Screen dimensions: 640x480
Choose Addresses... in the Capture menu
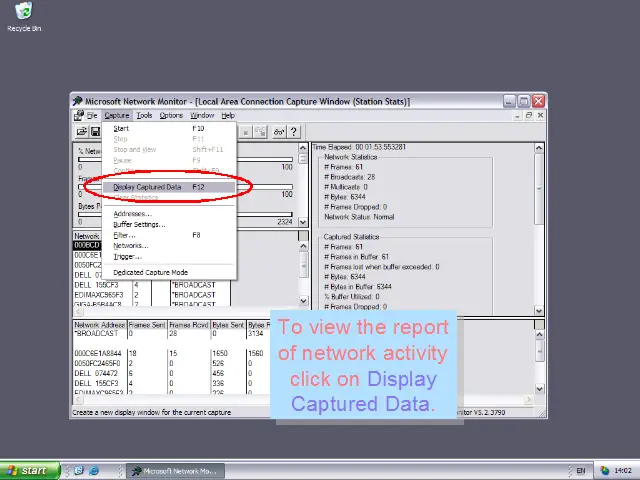tap(169, 214)
